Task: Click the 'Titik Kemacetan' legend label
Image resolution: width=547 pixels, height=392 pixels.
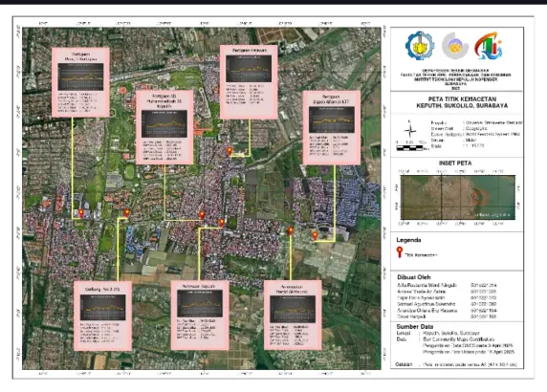Action: tap(421, 255)
